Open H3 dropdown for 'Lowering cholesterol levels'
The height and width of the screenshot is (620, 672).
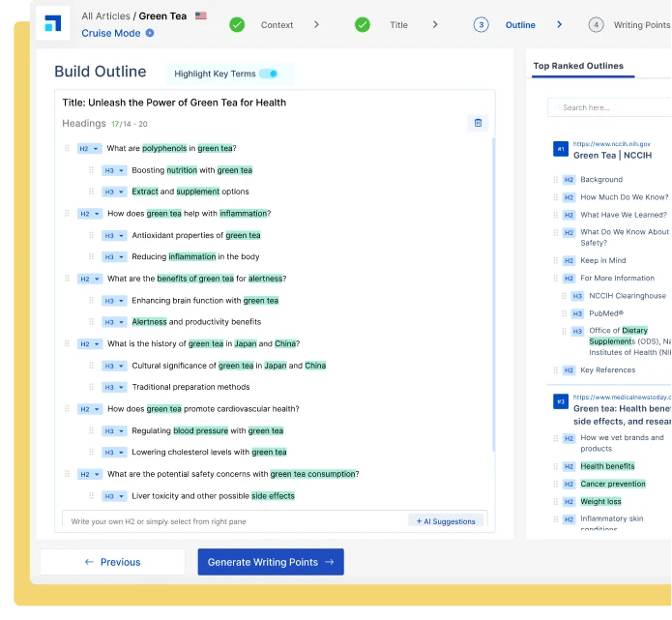[x=114, y=453]
